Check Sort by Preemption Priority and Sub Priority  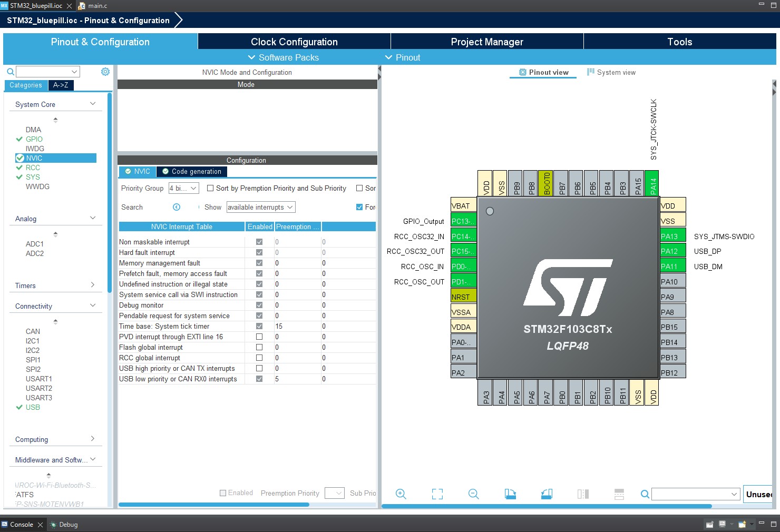210,188
